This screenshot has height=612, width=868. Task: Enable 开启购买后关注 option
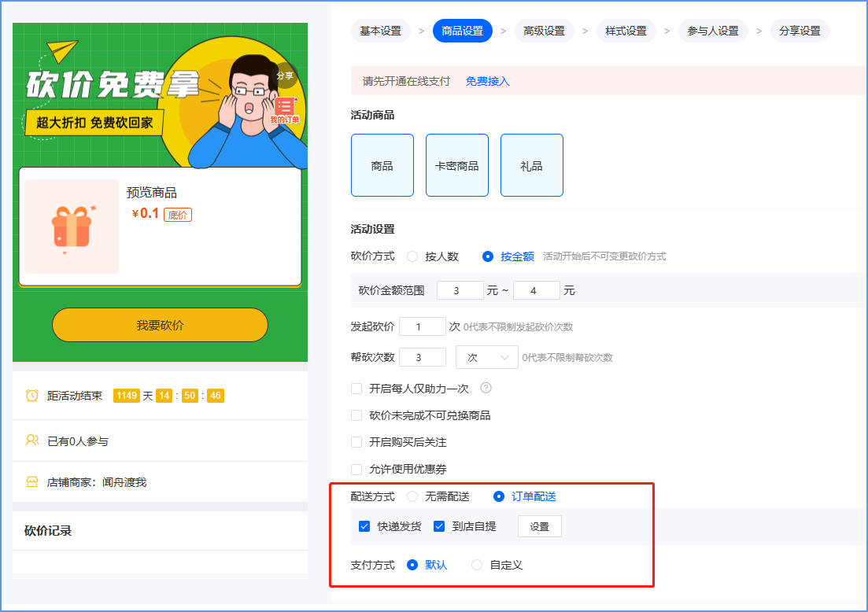tap(356, 441)
